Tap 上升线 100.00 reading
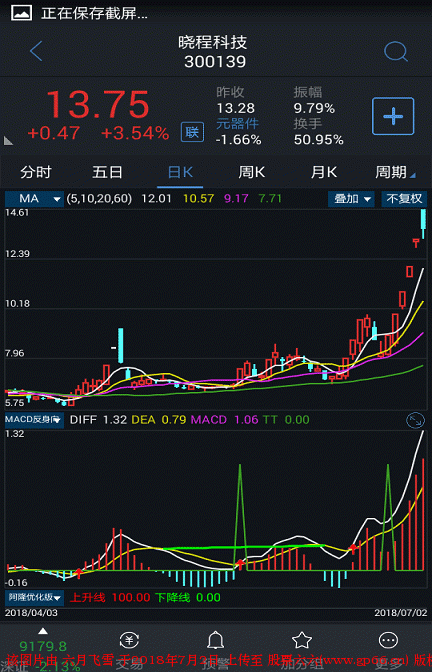Screen dimensions: 432x672 [x=110, y=597]
